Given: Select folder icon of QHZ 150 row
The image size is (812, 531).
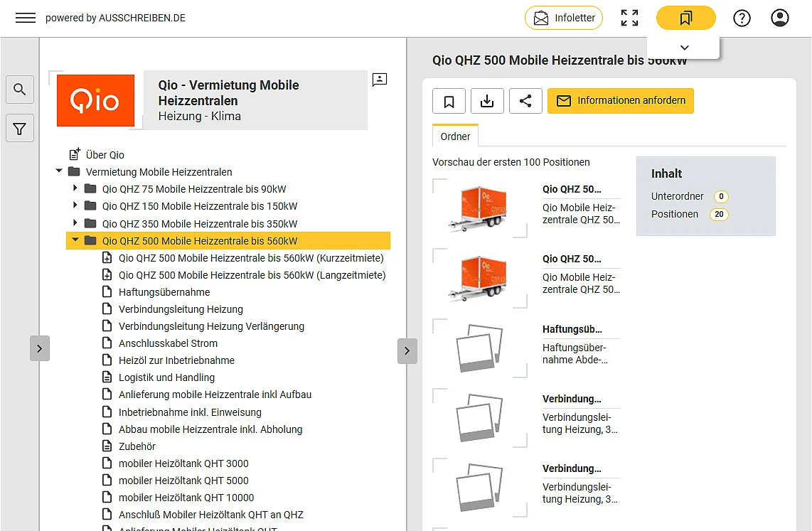Looking at the screenshot, I should [x=90, y=205].
